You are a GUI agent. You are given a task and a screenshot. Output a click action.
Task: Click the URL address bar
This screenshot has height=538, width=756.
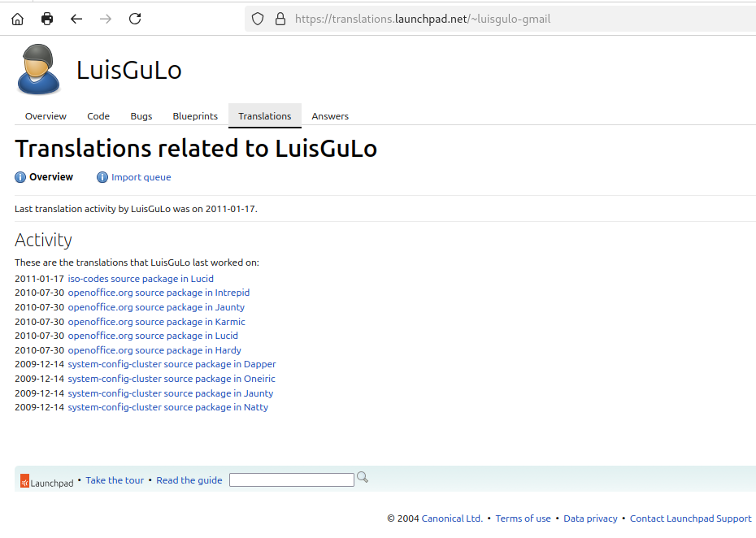pos(500,19)
